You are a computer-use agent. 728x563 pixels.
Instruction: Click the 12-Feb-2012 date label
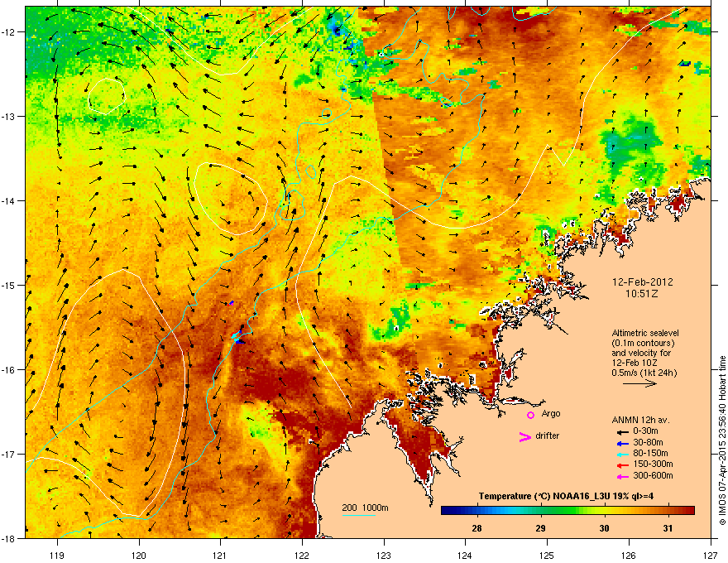(x=642, y=282)
